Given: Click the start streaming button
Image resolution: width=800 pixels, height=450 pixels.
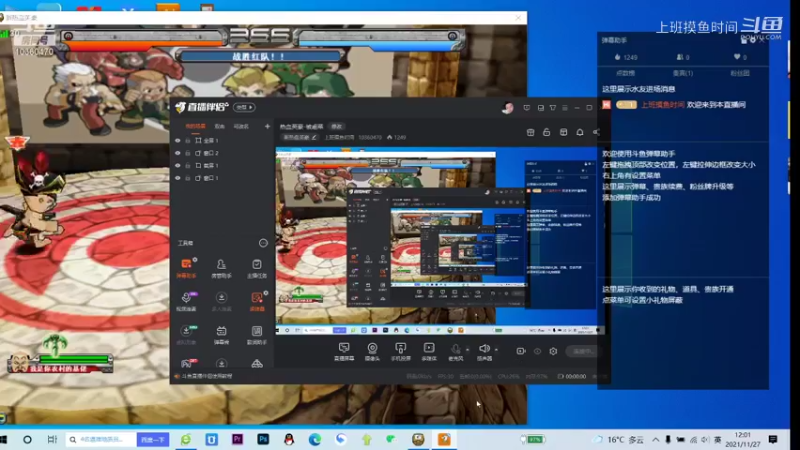Looking at the screenshot, I should pos(583,351).
